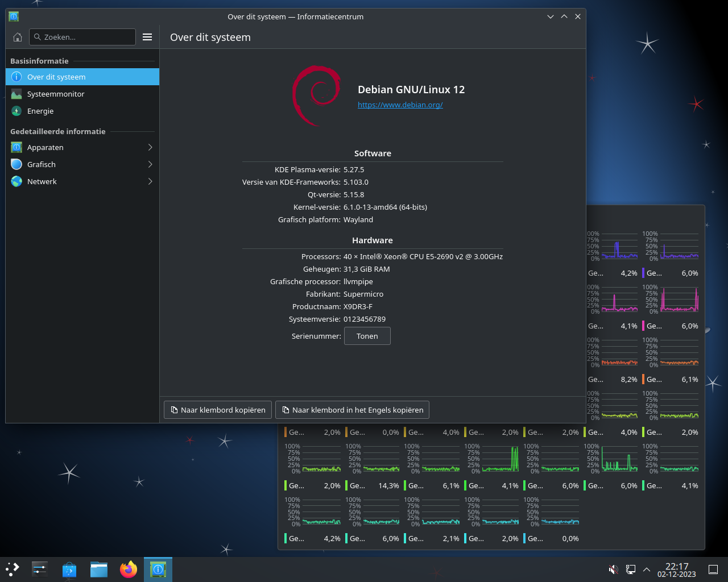Click Productnaam value X9DR3-F
This screenshot has width=728, height=582.
click(358, 306)
